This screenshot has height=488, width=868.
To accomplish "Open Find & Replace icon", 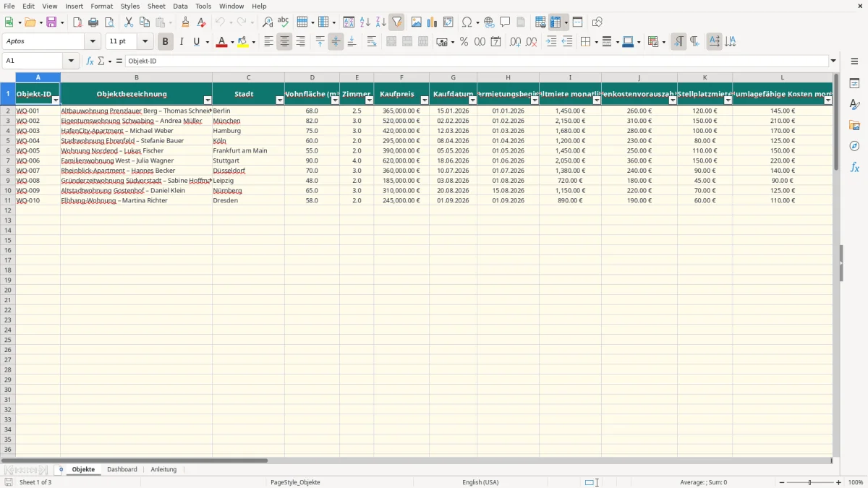I will 268,22.
